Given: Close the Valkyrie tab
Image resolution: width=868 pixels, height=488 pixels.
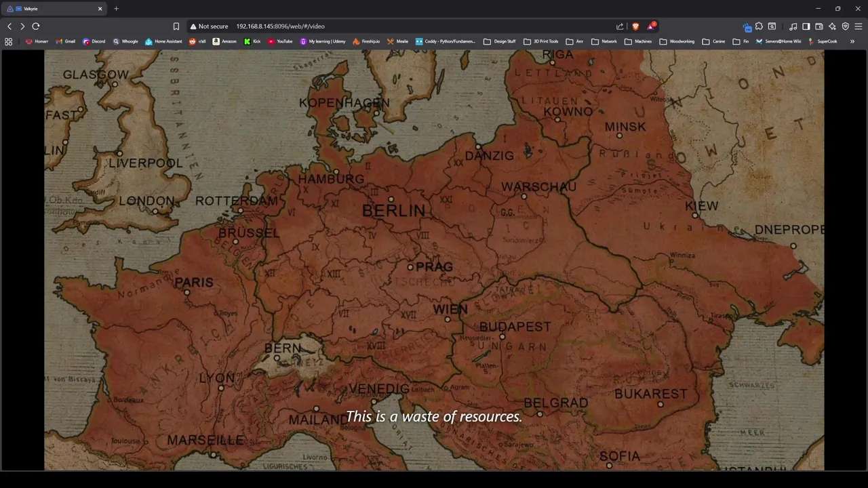Looking at the screenshot, I should pyautogui.click(x=100, y=9).
